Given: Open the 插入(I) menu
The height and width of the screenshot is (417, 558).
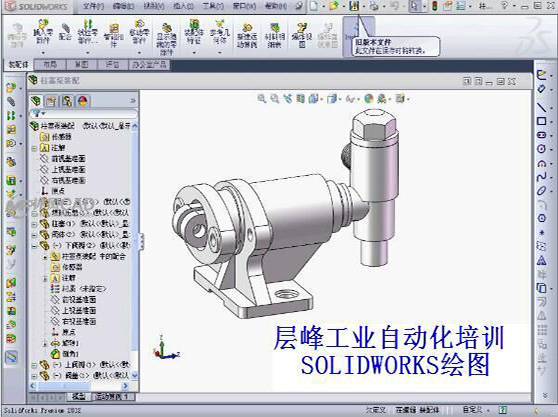Looking at the screenshot, I should [183, 6].
